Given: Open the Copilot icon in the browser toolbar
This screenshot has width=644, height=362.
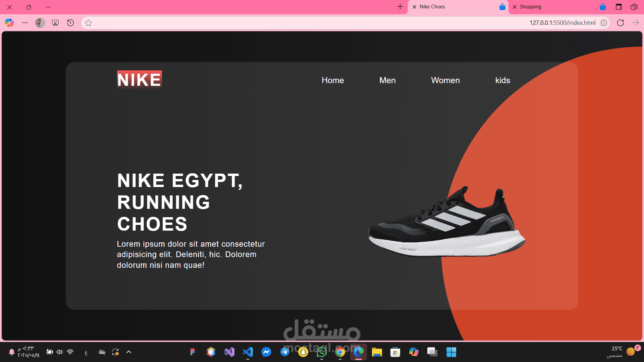Looking at the screenshot, I should 9,23.
